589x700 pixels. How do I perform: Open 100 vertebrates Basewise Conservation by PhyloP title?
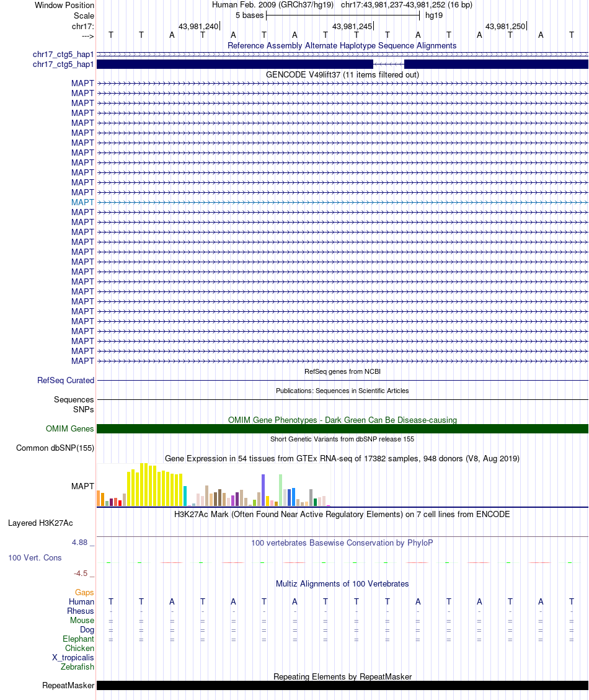[x=342, y=543]
